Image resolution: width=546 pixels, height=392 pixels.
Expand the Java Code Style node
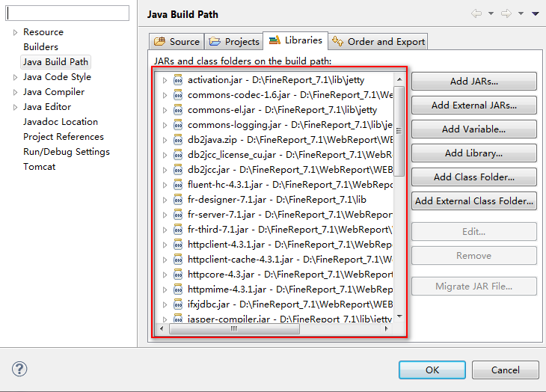click(15, 77)
